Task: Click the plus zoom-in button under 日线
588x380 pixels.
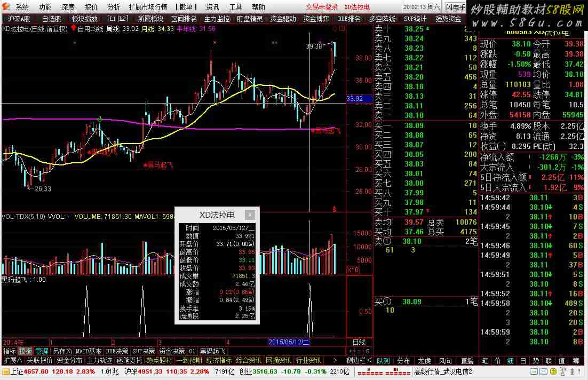Action: [x=351, y=351]
